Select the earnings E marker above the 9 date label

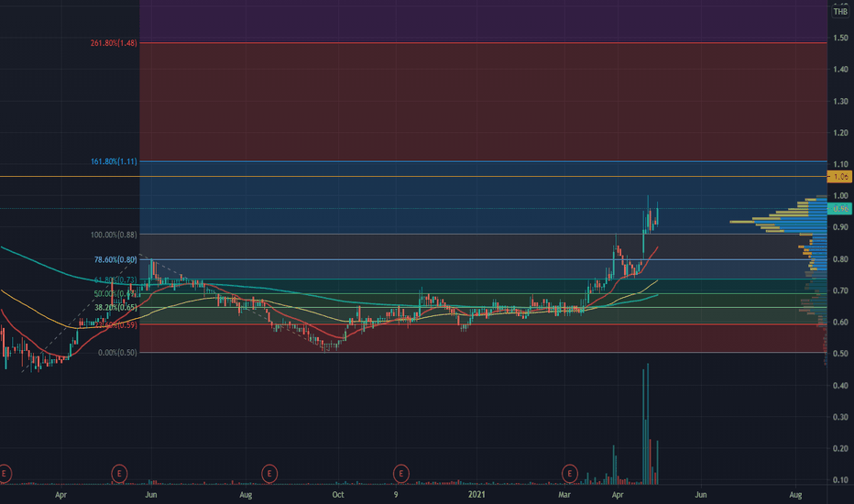[x=400, y=474]
